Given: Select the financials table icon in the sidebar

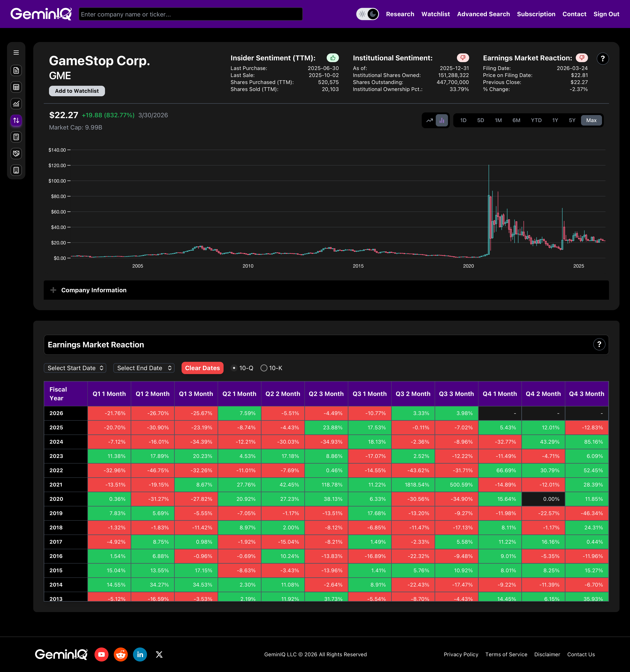Looking at the screenshot, I should pyautogui.click(x=16, y=87).
